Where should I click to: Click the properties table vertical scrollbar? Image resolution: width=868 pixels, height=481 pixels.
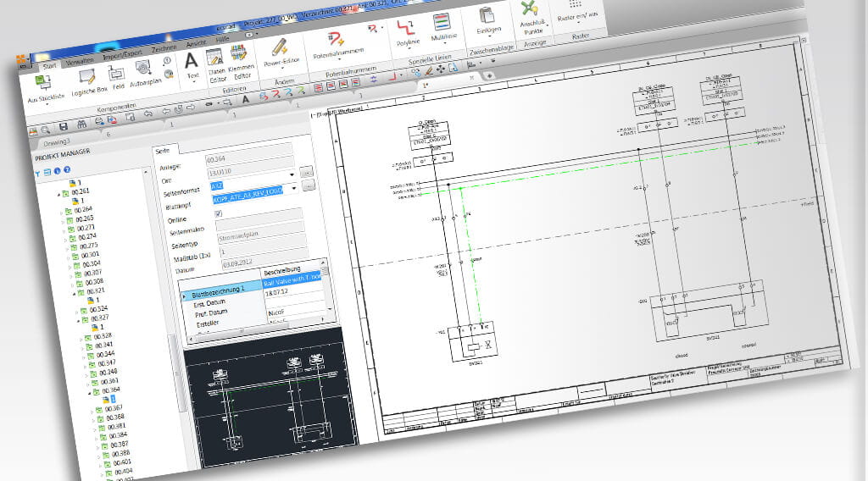(x=328, y=285)
